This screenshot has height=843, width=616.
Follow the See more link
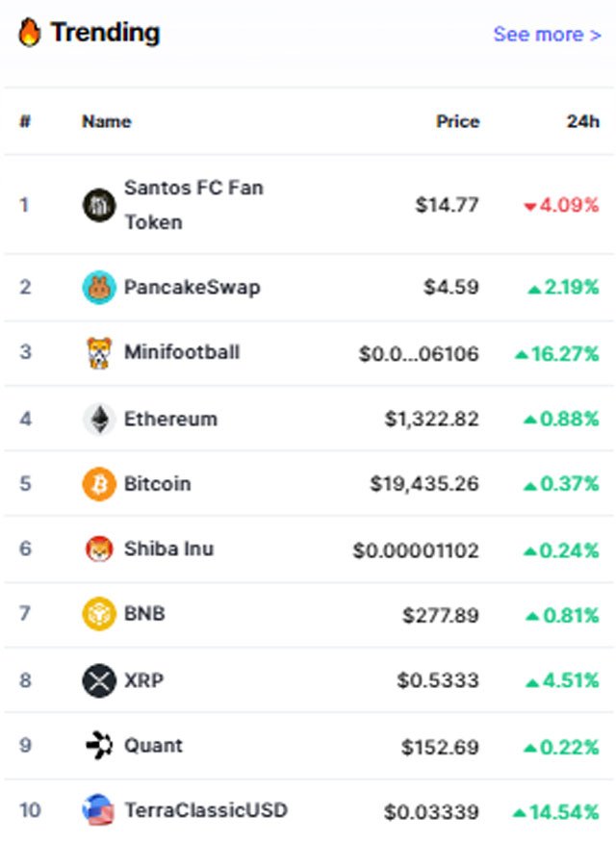click(548, 35)
